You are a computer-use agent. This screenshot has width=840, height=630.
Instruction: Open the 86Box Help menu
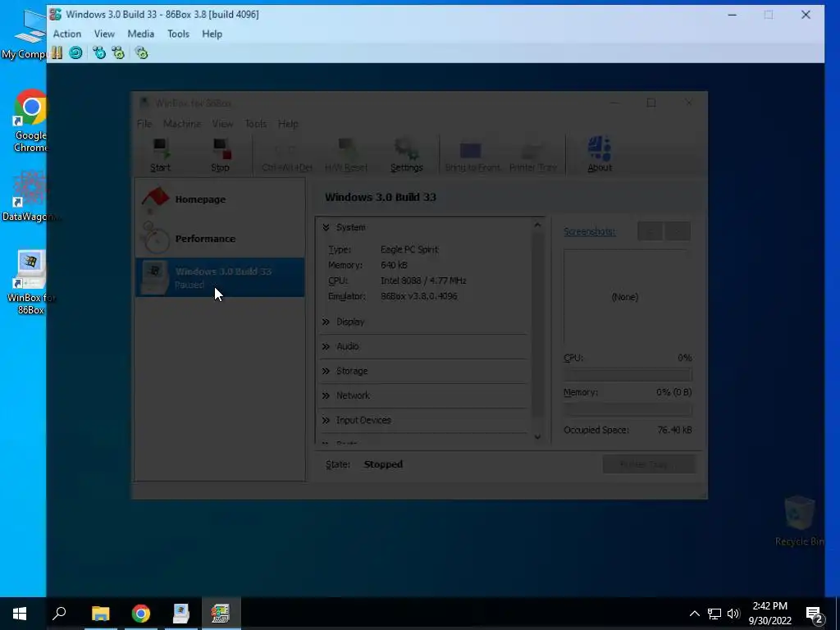tap(212, 34)
